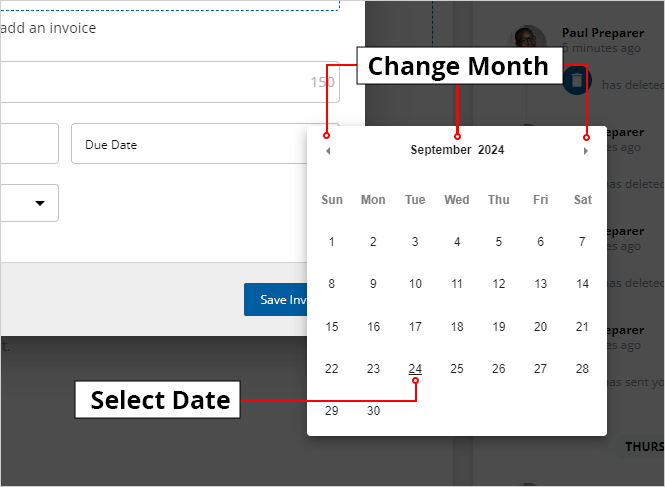Select September 1 in the calendar
665x487 pixels.
(332, 241)
